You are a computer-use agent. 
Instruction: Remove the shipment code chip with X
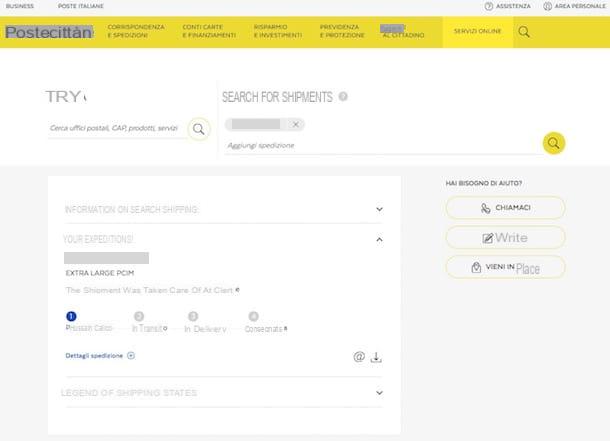(x=296, y=124)
